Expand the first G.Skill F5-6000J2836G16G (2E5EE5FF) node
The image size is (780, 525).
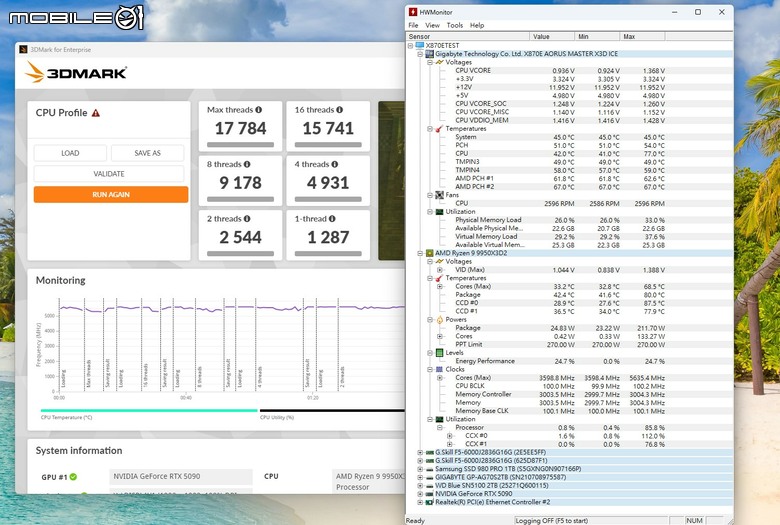[x=420, y=452]
